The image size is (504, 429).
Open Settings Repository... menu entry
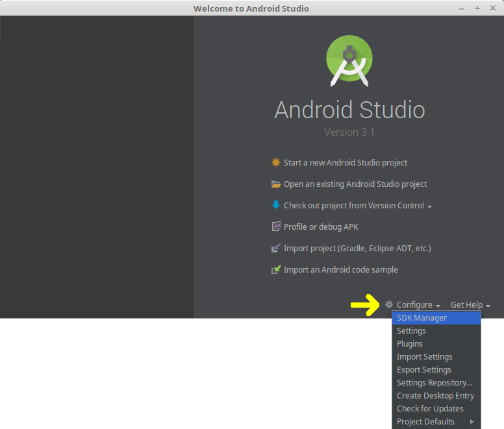pos(436,383)
